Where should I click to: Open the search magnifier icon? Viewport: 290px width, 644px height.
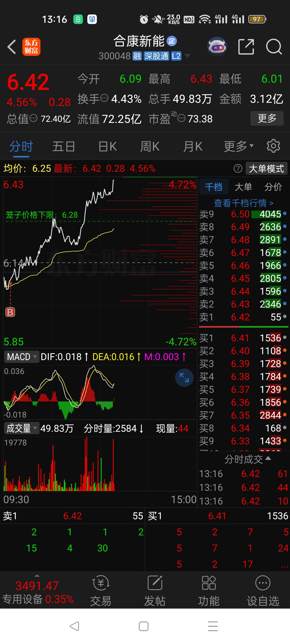(274, 47)
